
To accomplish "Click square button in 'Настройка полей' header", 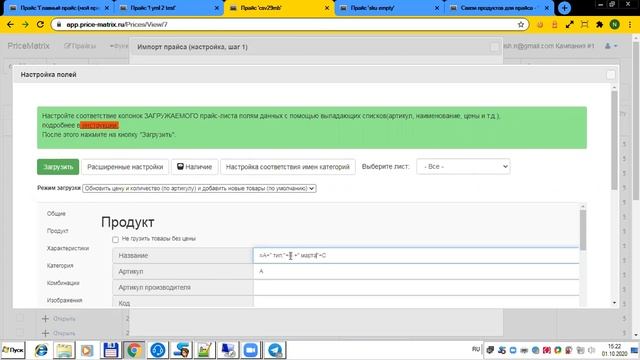I will [x=611, y=75].
